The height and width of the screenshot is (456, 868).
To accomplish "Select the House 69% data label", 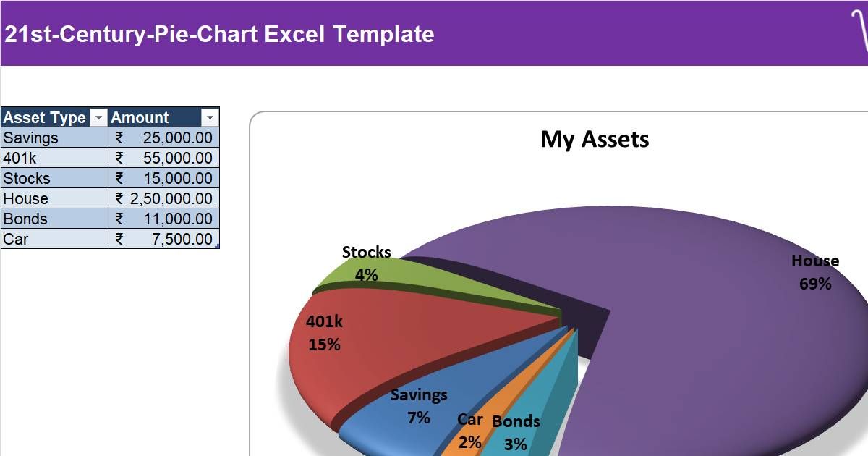I will coord(814,272).
